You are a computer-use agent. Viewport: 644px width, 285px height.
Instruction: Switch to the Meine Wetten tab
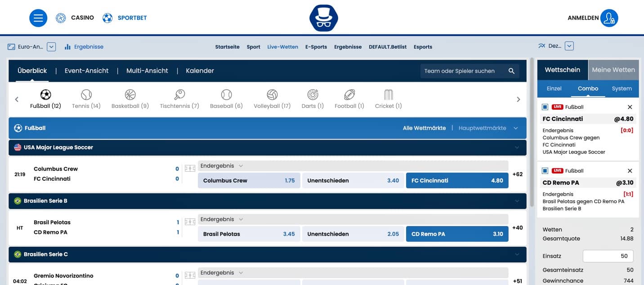click(613, 70)
